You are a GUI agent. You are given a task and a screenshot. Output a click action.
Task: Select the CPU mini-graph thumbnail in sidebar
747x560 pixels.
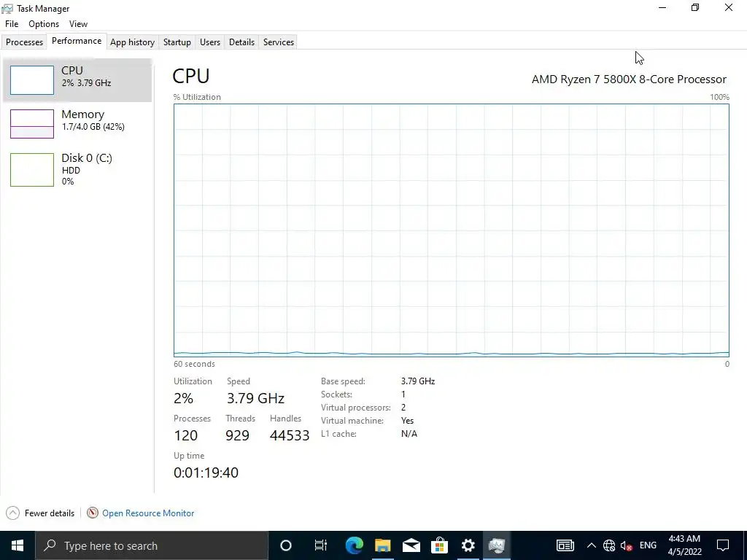[32, 80]
